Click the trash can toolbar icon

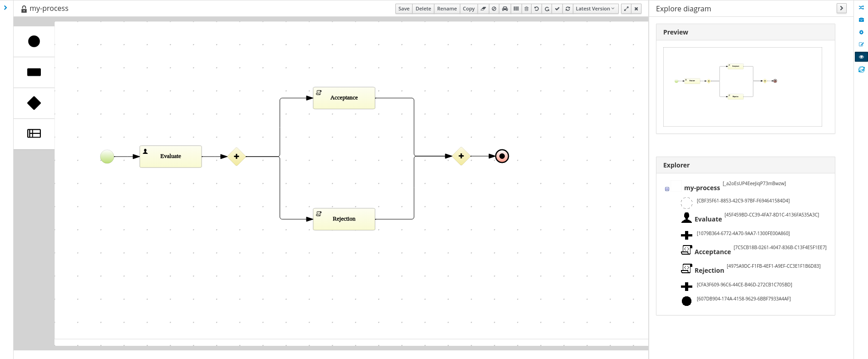pos(527,9)
